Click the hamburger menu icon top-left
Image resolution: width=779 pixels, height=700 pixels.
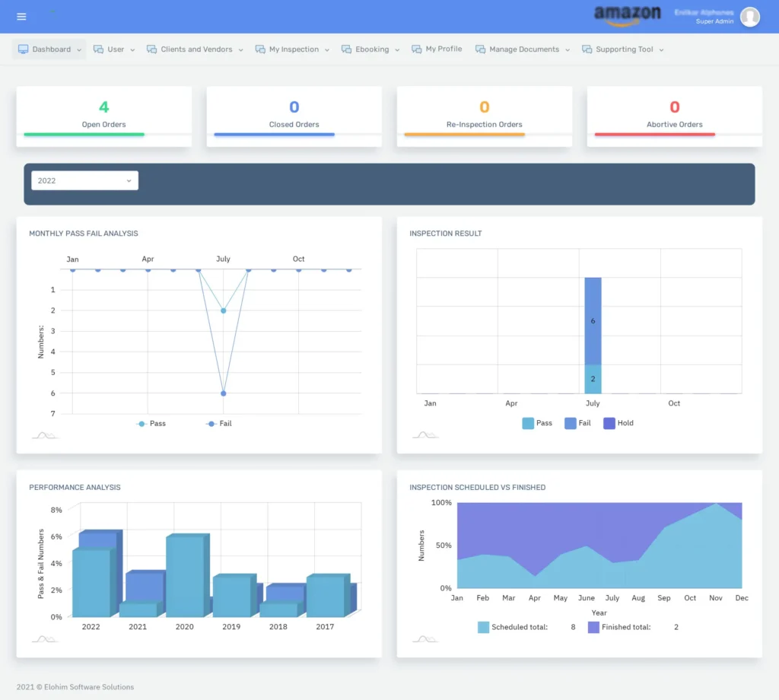(x=21, y=17)
